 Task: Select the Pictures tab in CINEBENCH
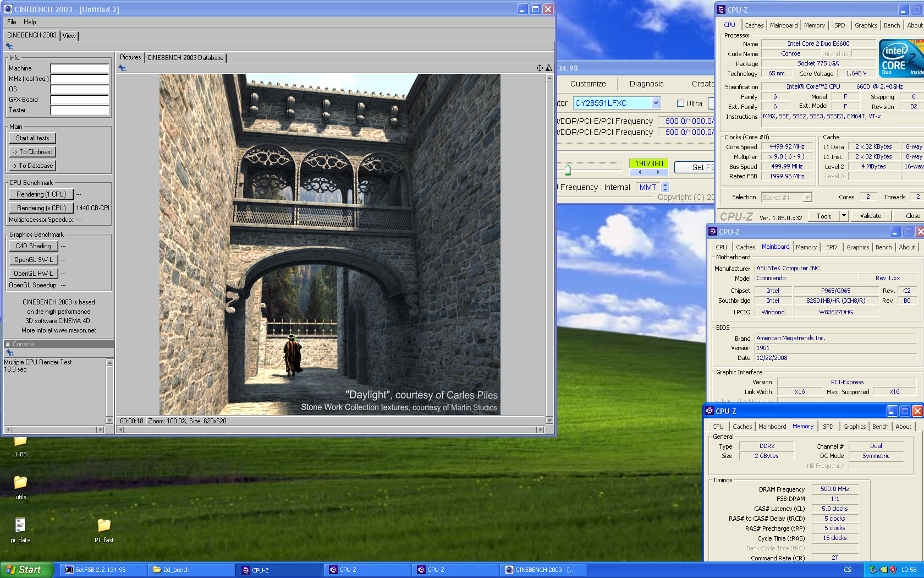click(x=130, y=57)
